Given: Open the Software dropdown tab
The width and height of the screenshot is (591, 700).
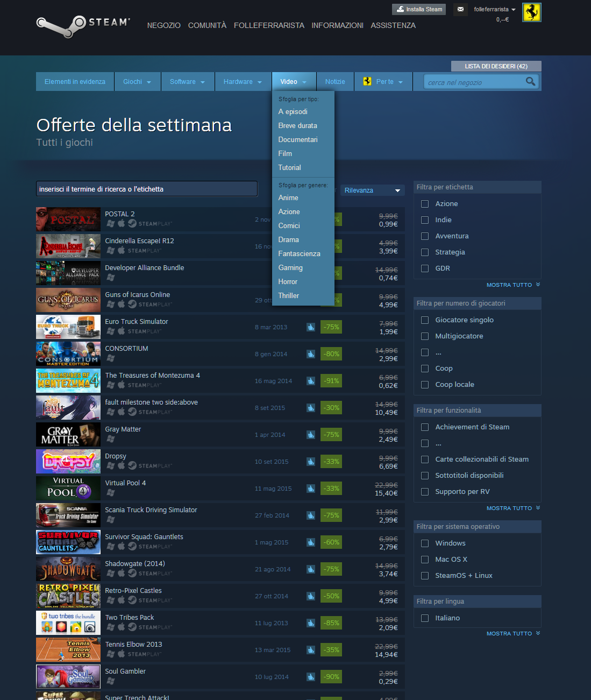Looking at the screenshot, I should coord(188,82).
